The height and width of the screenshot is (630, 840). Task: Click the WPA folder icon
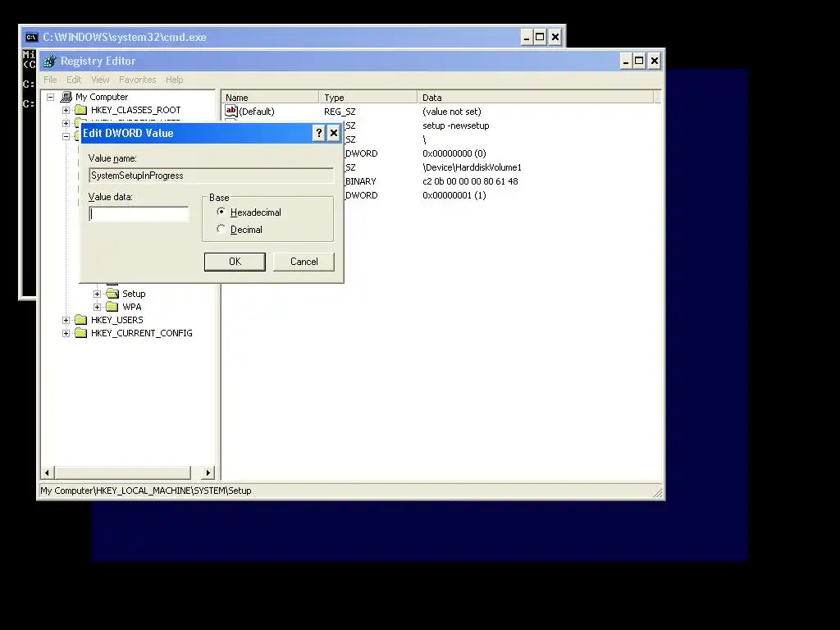(x=112, y=307)
